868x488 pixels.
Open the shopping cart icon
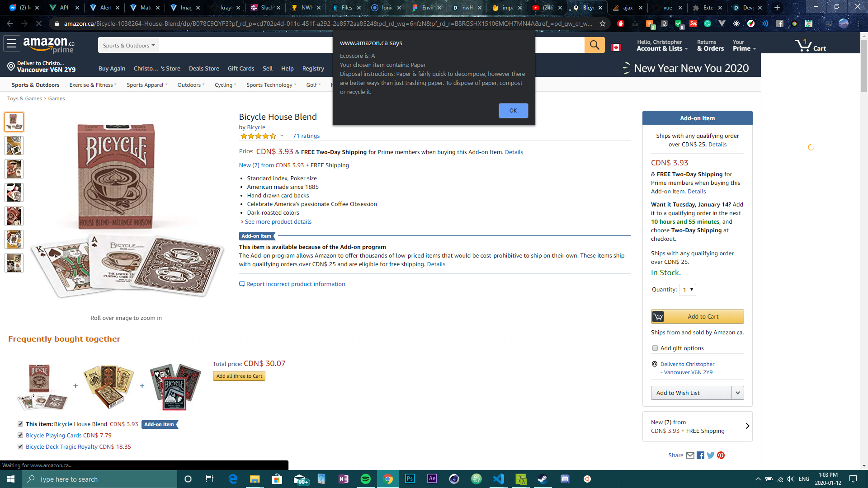pyautogui.click(x=810, y=45)
